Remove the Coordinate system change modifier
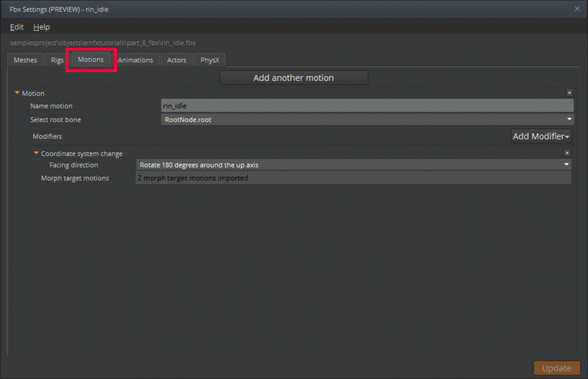This screenshot has width=588, height=379. pyautogui.click(x=567, y=153)
